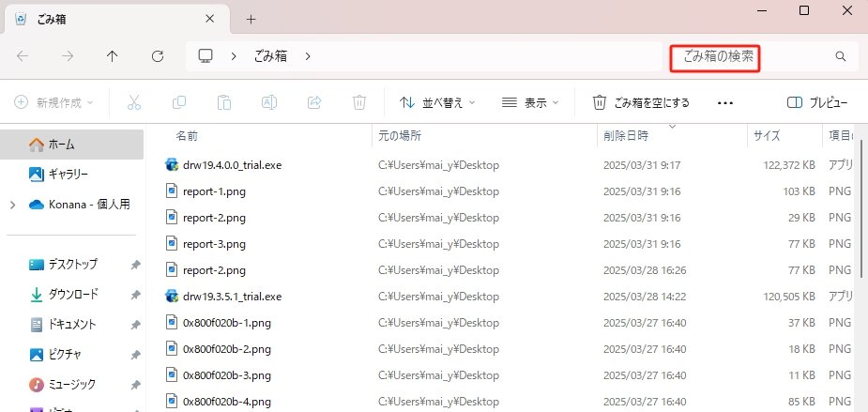
Task: Toggle the プレビュー preview pane
Action: 816,102
